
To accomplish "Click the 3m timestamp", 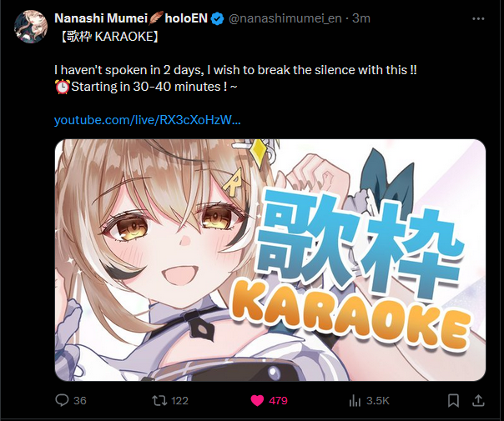I will tap(361, 18).
